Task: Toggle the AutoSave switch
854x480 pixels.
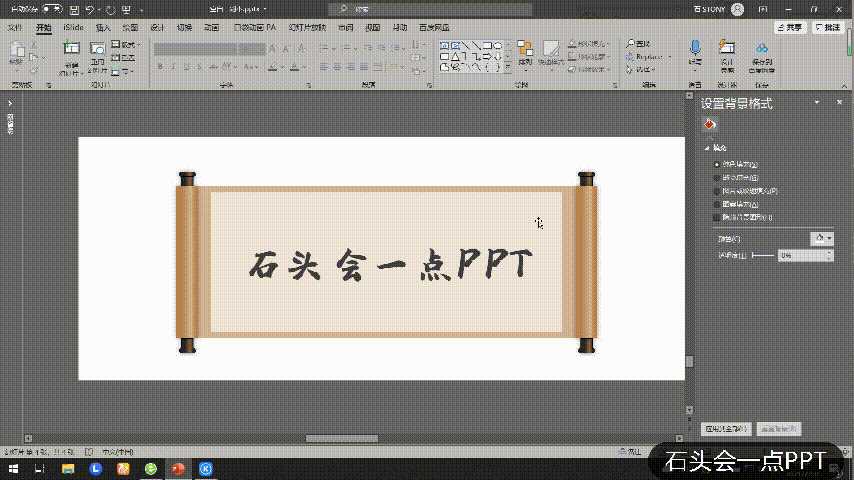Action: [52, 9]
